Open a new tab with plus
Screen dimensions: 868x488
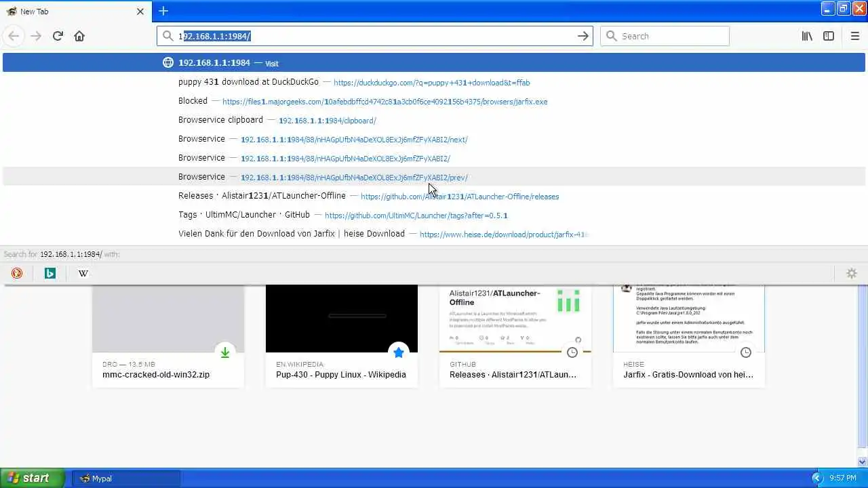163,11
